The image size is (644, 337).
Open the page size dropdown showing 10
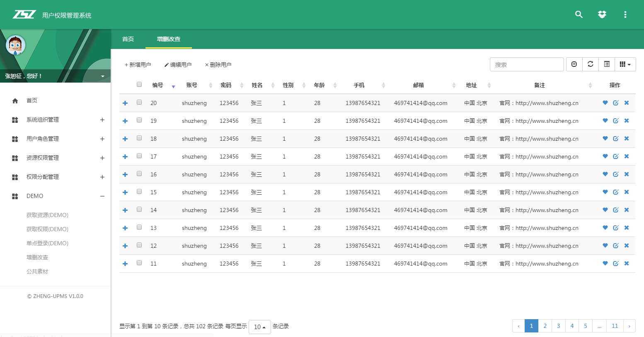tap(260, 327)
